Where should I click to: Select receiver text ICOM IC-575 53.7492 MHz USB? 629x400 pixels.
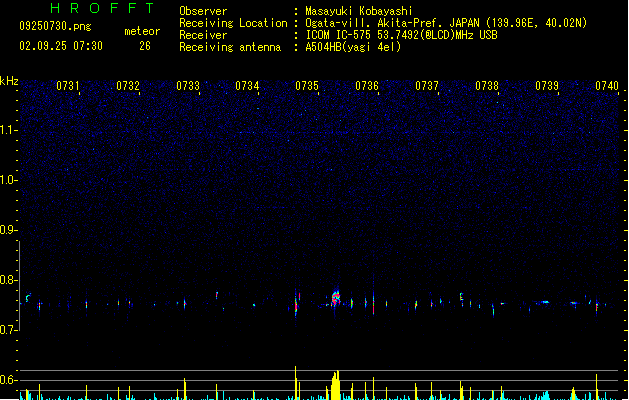(401, 35)
